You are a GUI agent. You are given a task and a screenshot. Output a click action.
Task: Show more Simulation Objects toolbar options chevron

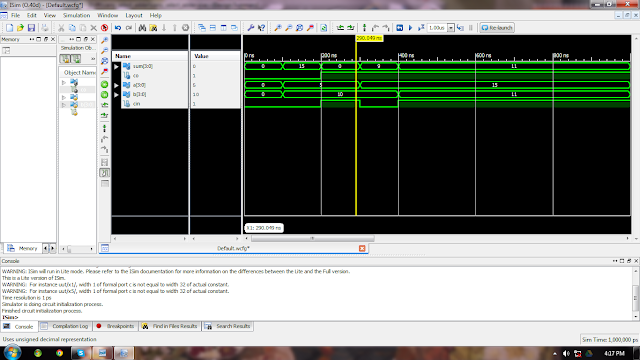(x=93, y=59)
